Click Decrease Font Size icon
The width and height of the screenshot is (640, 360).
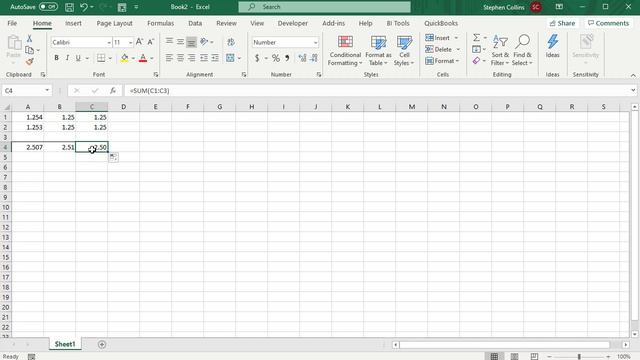click(x=151, y=42)
